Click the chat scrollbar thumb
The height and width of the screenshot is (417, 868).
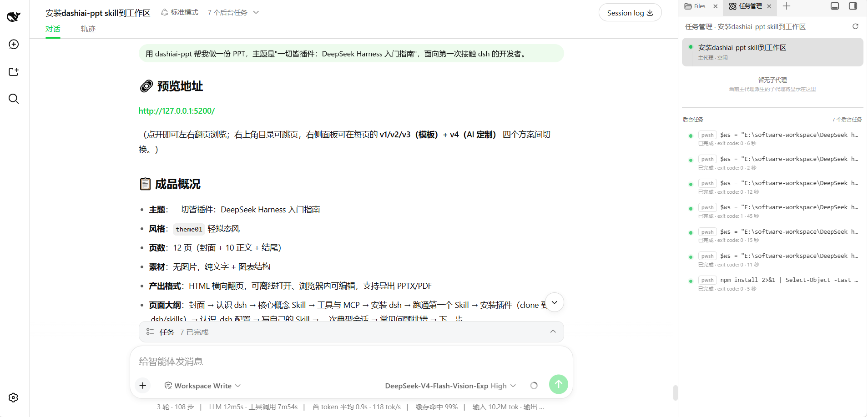click(675, 393)
